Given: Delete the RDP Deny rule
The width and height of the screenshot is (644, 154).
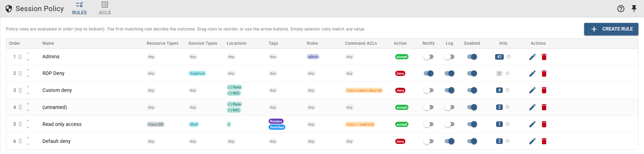Looking at the screenshot, I should [x=544, y=74].
